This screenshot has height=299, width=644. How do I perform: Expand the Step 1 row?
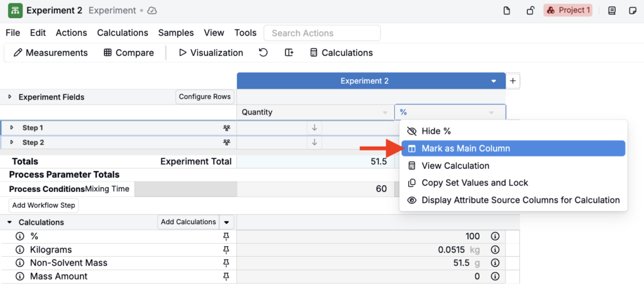point(11,128)
